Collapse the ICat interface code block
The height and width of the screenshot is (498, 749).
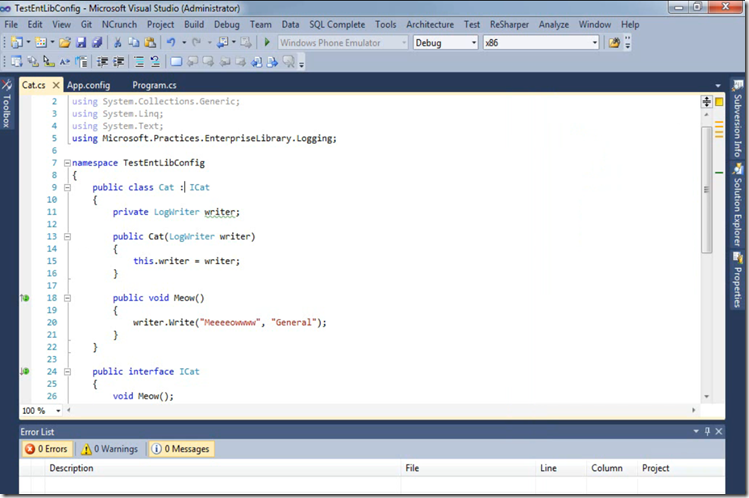[67, 371]
